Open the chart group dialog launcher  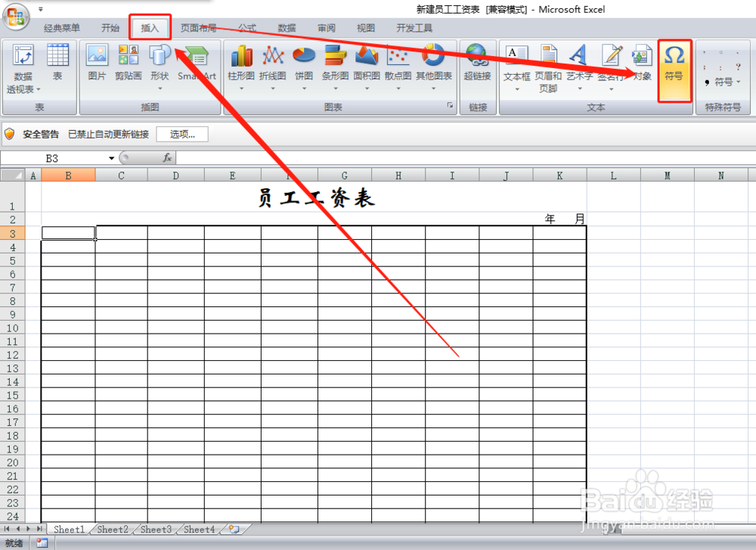pyautogui.click(x=450, y=105)
